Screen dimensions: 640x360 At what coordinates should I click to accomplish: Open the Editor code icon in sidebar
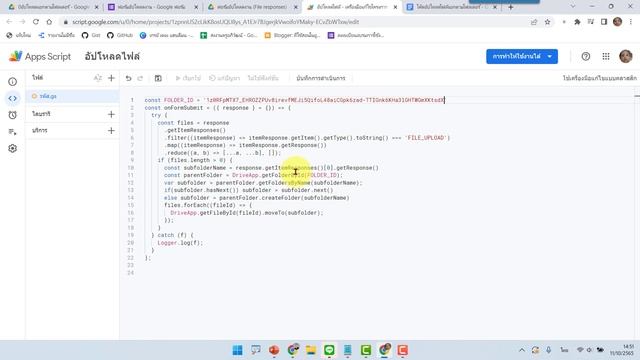click(13, 98)
